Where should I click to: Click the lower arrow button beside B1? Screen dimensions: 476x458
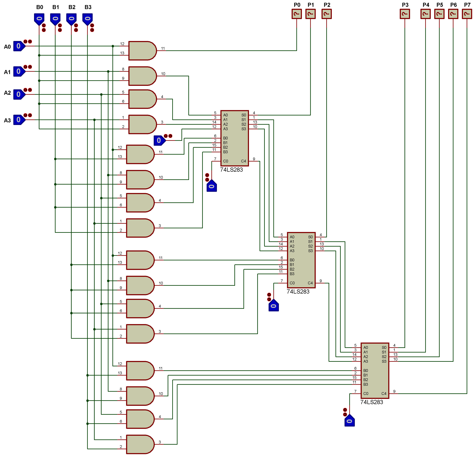(x=60, y=30)
